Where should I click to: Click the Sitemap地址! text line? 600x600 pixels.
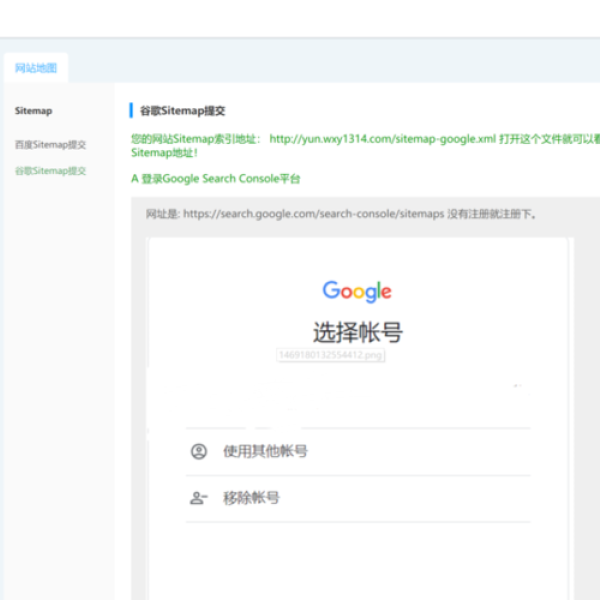[x=164, y=153]
